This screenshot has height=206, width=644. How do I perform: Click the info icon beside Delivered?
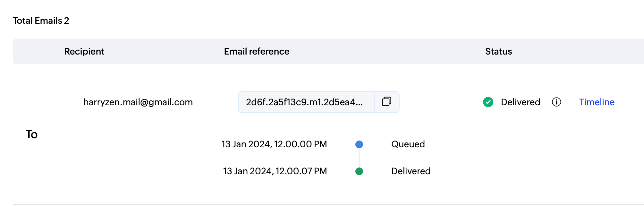pyautogui.click(x=556, y=102)
